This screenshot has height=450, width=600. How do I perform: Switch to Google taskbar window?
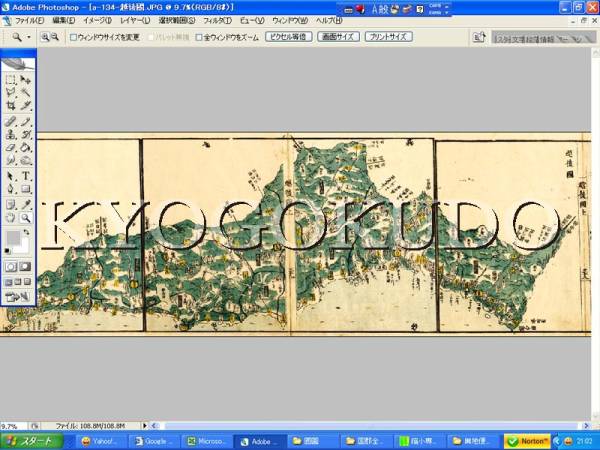(153, 442)
